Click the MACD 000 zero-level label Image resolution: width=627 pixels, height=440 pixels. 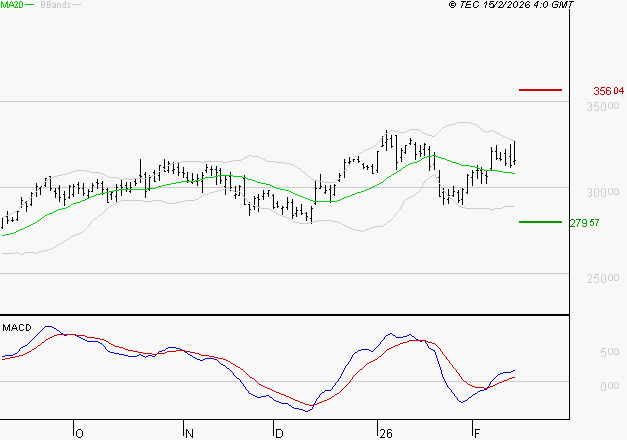pos(609,386)
